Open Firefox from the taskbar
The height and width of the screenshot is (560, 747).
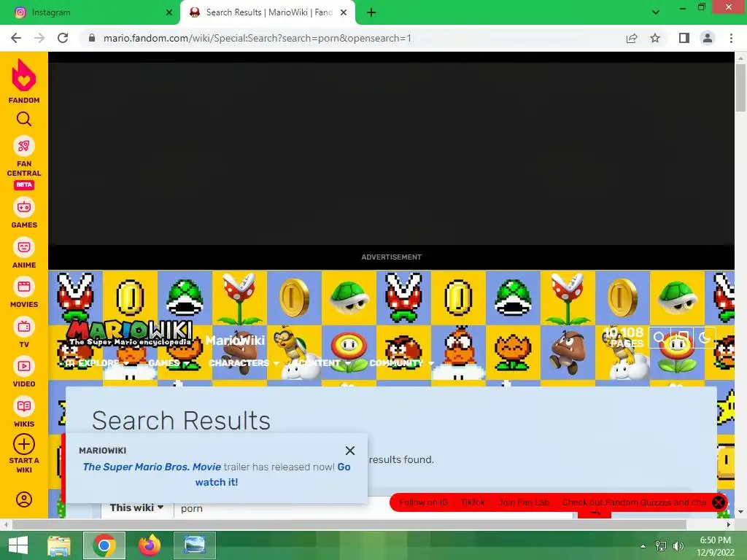pyautogui.click(x=150, y=545)
